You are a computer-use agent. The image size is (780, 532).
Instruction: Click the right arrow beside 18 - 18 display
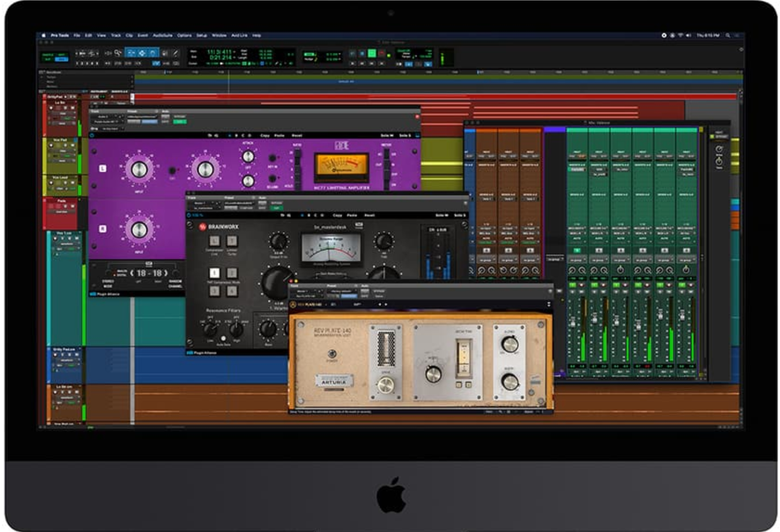coord(166,273)
